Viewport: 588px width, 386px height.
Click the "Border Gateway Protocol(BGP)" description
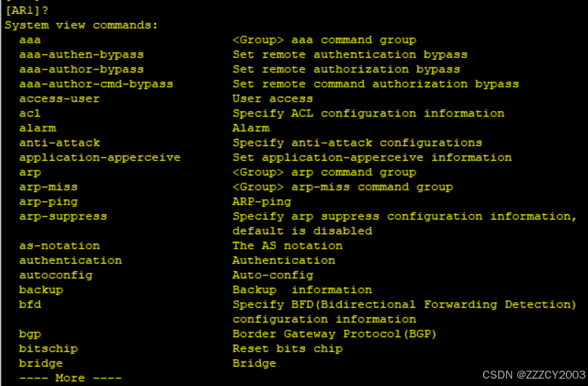click(334, 335)
